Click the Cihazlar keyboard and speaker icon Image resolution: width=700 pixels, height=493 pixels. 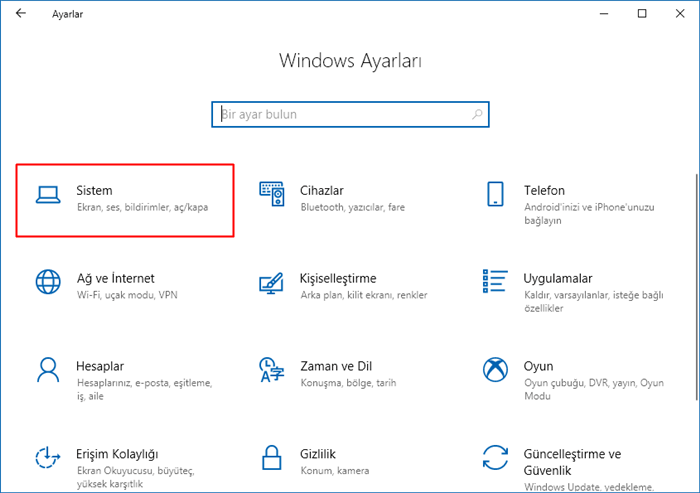(x=271, y=194)
